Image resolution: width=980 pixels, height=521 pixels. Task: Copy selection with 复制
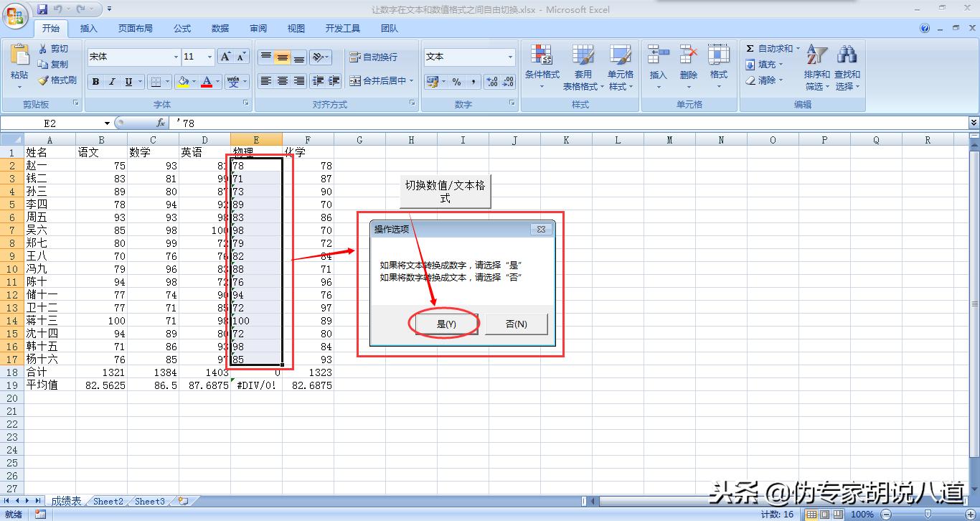(53, 65)
